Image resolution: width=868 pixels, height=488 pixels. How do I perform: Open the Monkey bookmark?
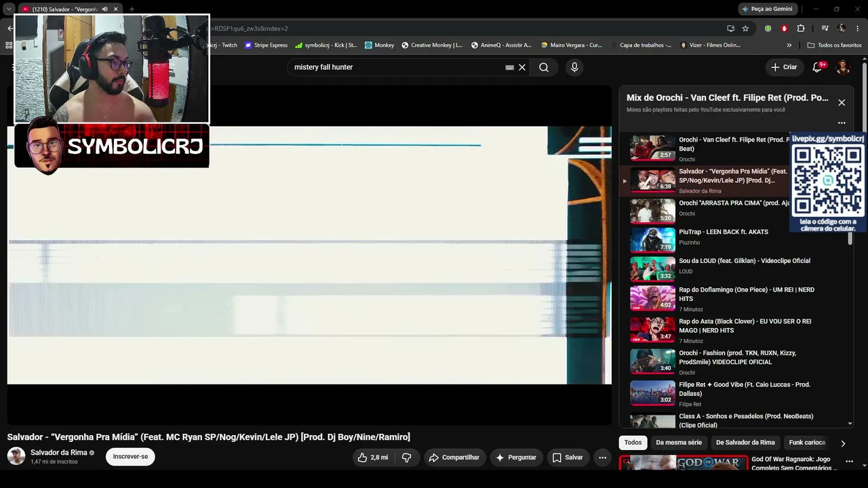point(379,45)
